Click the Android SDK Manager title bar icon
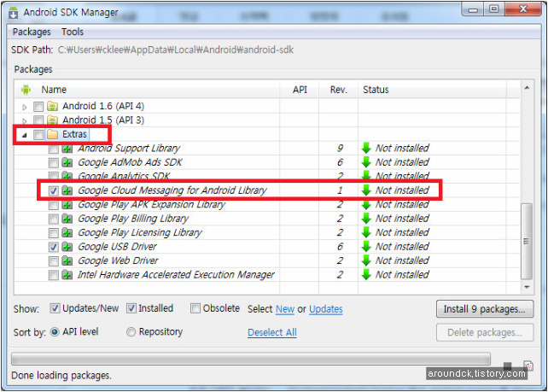The image size is (548, 392). (x=13, y=12)
